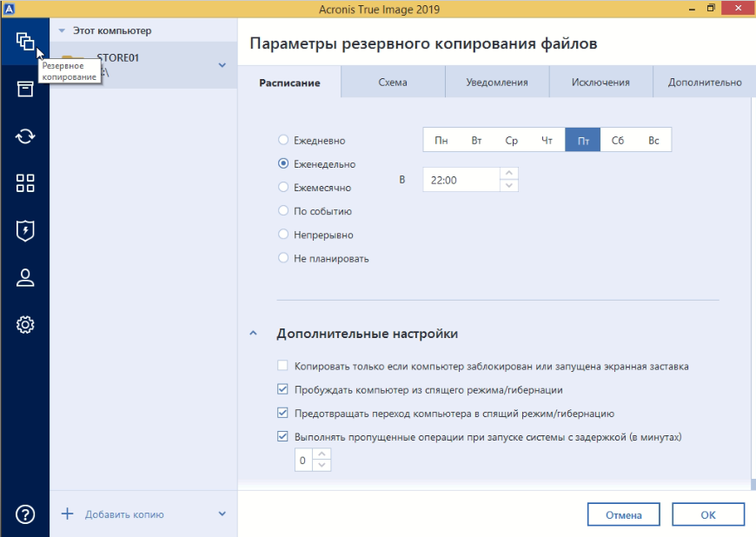
Task: Deselect the highlighted Пт weekday button
Action: tap(583, 140)
